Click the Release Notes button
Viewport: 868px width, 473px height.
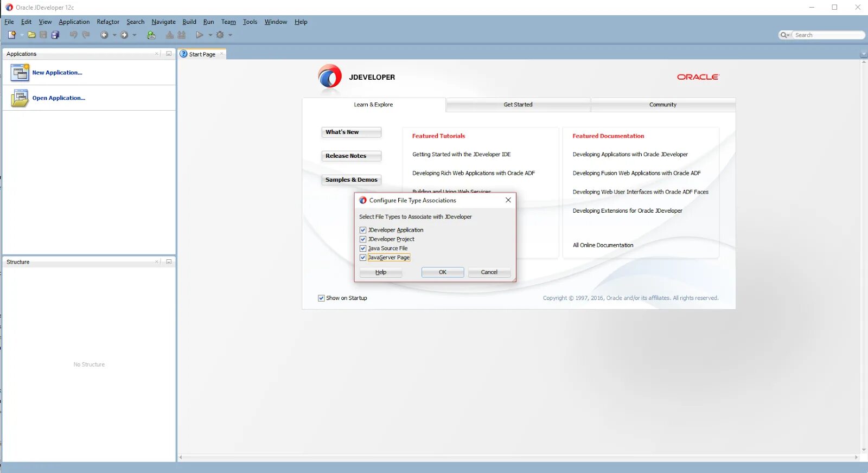tap(351, 156)
